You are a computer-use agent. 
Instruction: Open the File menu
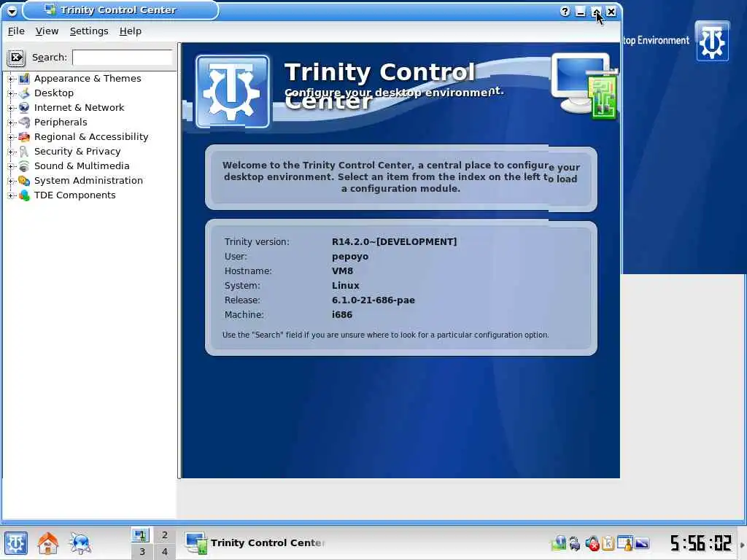[16, 31]
